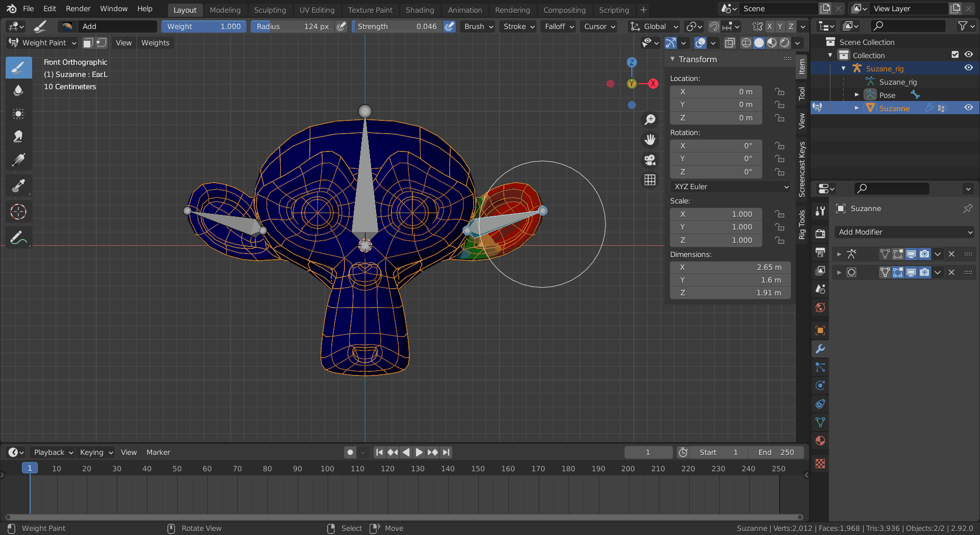This screenshot has width=980, height=535.
Task: Open the Scene properties tab
Action: (x=820, y=289)
